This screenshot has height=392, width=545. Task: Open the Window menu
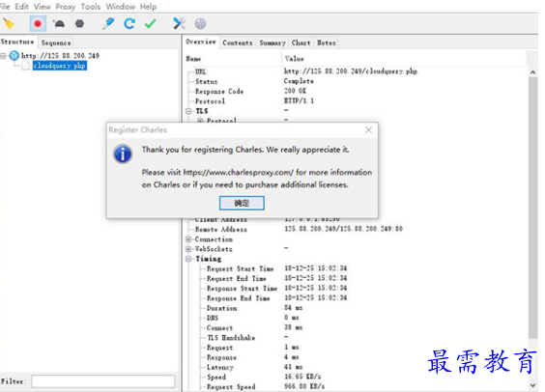(121, 7)
